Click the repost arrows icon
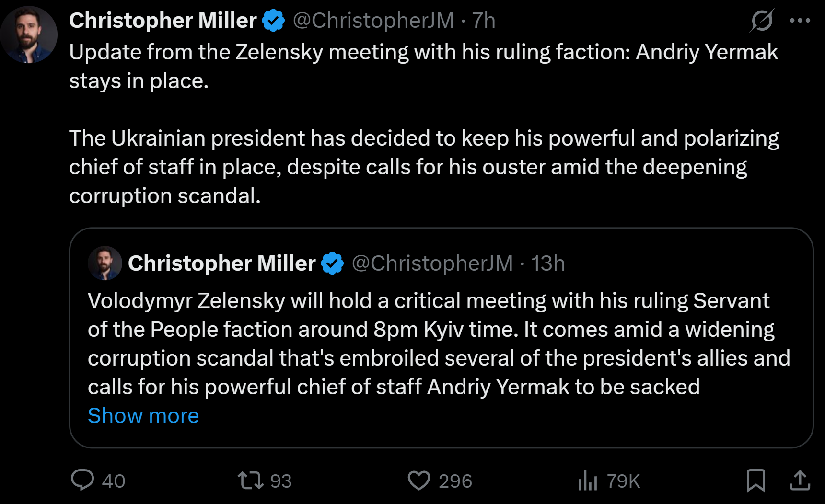This screenshot has height=504, width=825. [251, 481]
